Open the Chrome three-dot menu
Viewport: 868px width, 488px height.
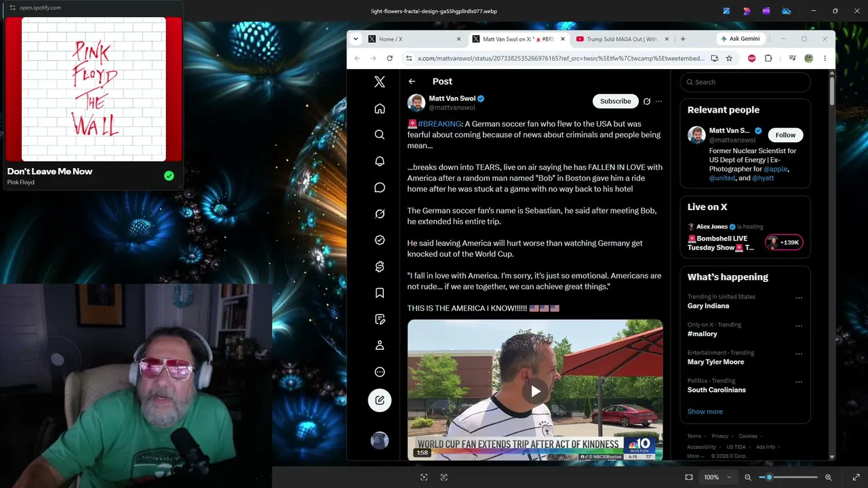point(825,58)
